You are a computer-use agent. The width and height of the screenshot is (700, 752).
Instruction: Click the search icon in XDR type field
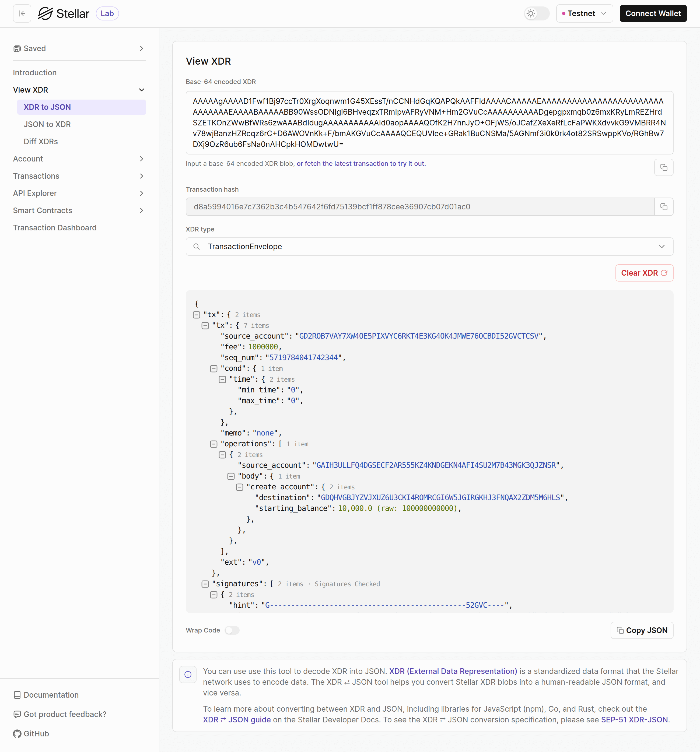coord(197,246)
